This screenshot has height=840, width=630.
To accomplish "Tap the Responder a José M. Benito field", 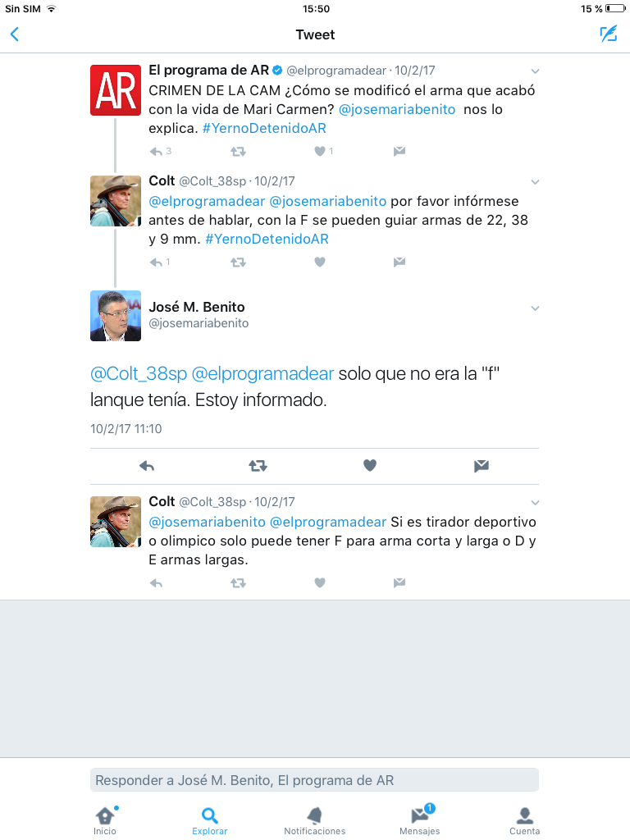I will tap(314, 780).
